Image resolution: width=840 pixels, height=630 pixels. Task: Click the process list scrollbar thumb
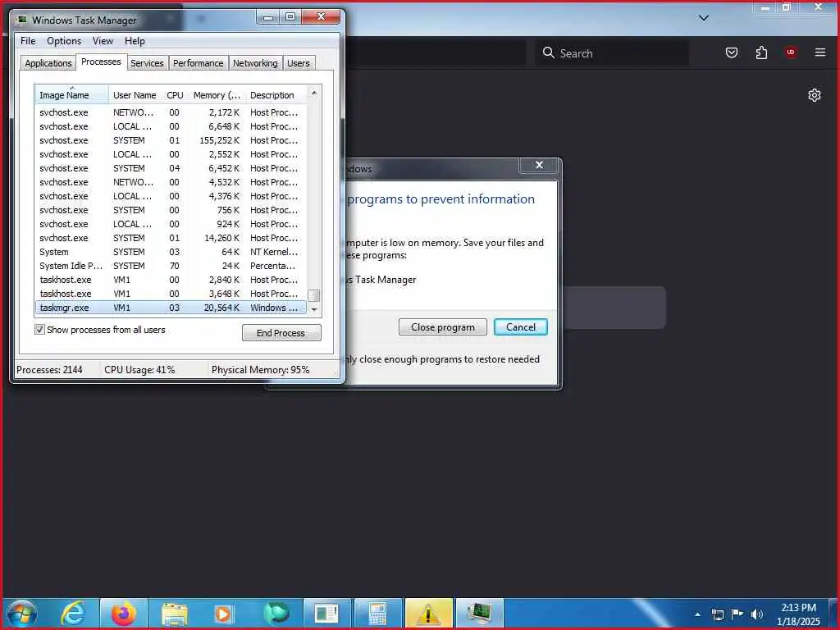tap(314, 295)
